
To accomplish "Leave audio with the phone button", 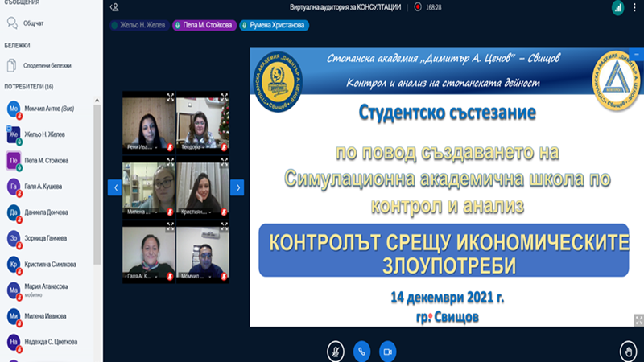I will tap(361, 352).
